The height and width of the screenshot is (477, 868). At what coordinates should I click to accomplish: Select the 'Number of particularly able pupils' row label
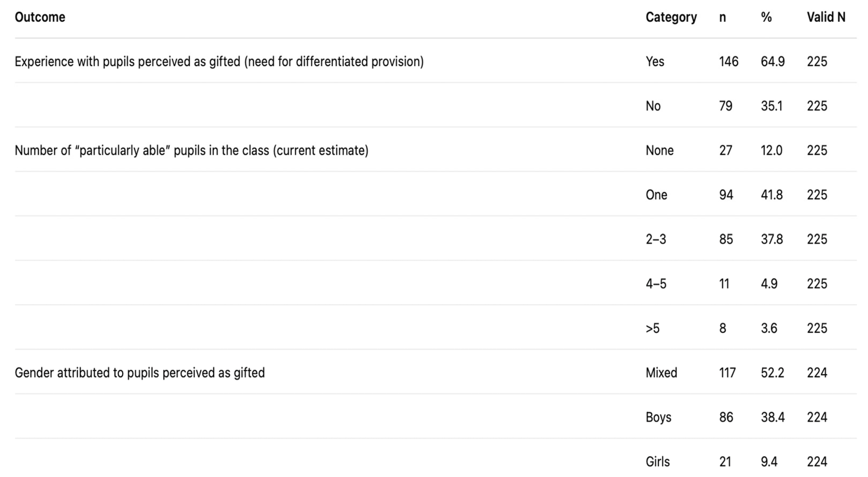pos(191,150)
